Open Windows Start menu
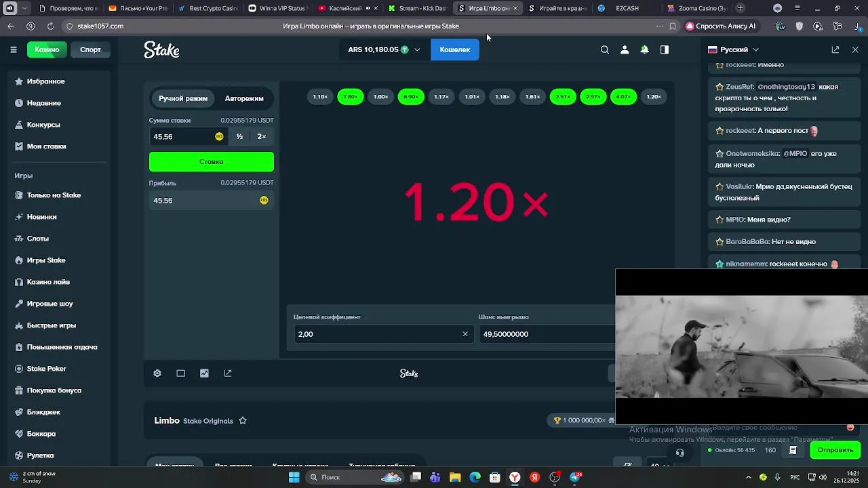The height and width of the screenshot is (488, 868). click(x=294, y=477)
